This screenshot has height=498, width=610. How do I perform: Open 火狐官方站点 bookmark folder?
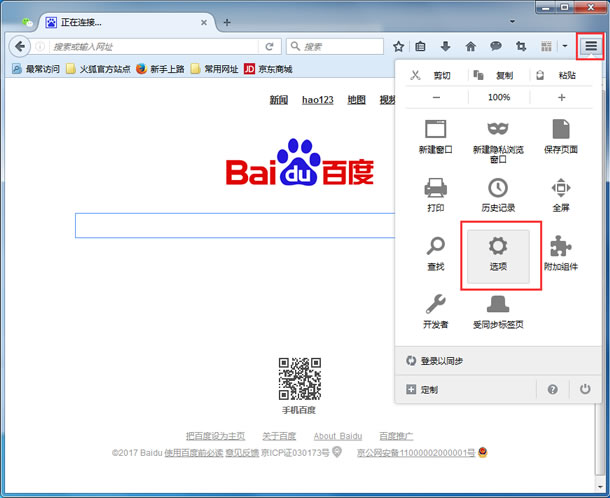coord(98,69)
